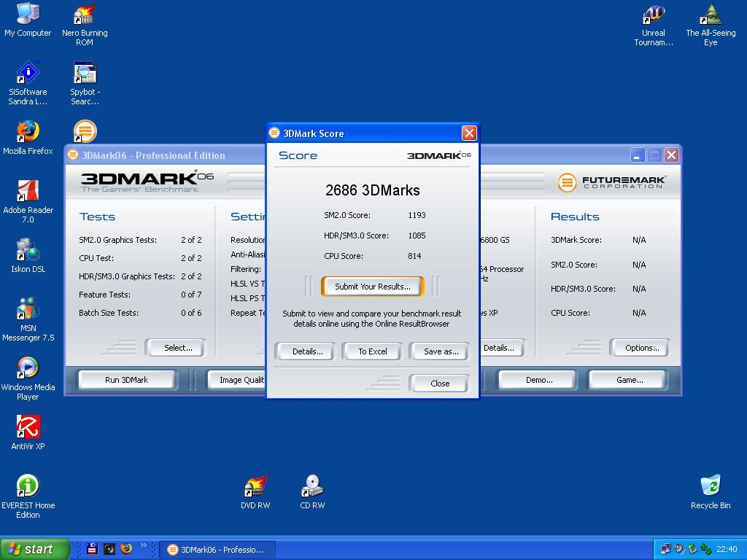Open The All-Seeing Eye shortcut
Viewport: 747px width, 560px height.
point(710,15)
